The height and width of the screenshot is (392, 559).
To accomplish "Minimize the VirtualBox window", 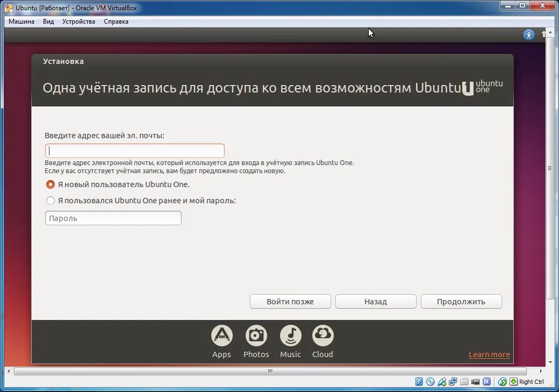I will pos(508,6).
